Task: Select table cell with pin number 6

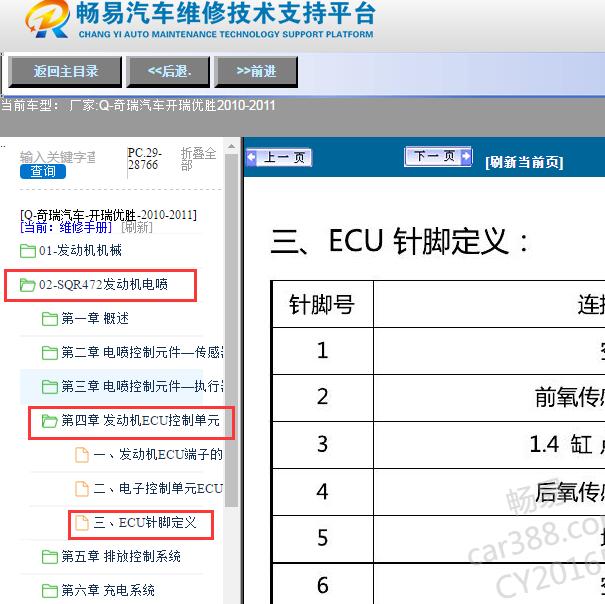Action: (323, 584)
